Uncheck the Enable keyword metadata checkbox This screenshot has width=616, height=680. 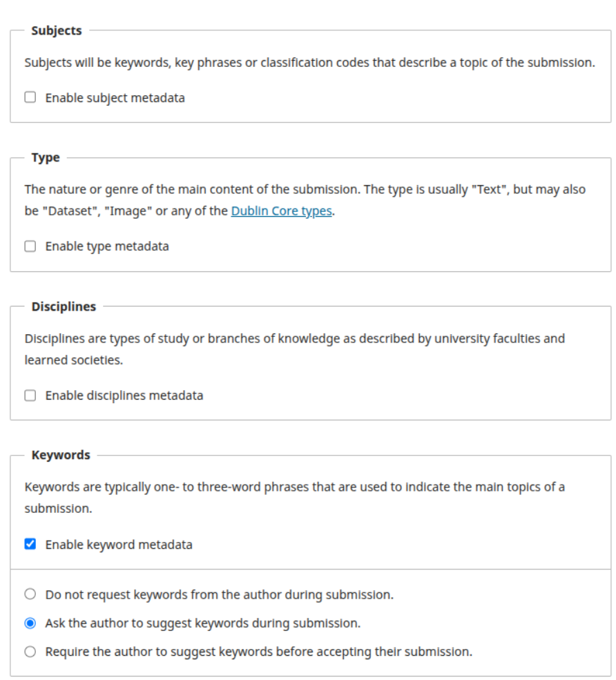[30, 544]
